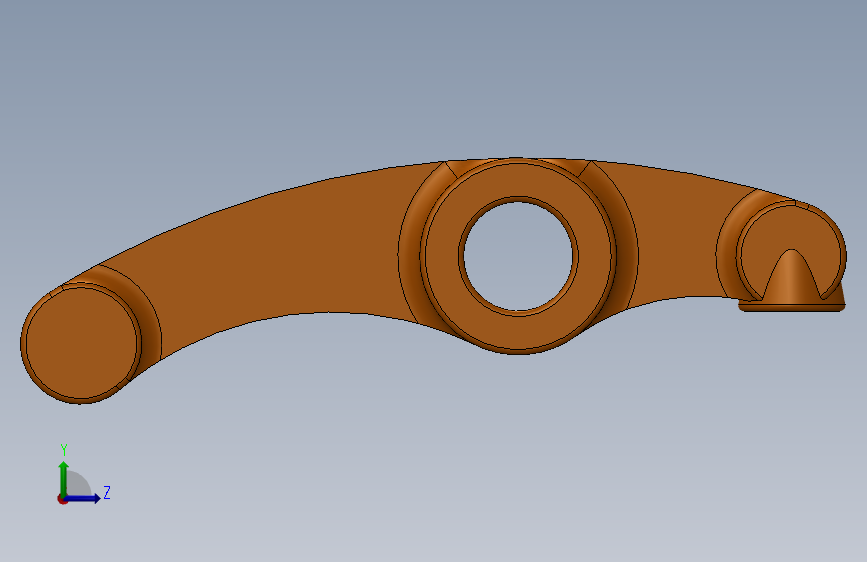Pick the small flat base under the right end
867x562 pixels.
click(x=792, y=306)
